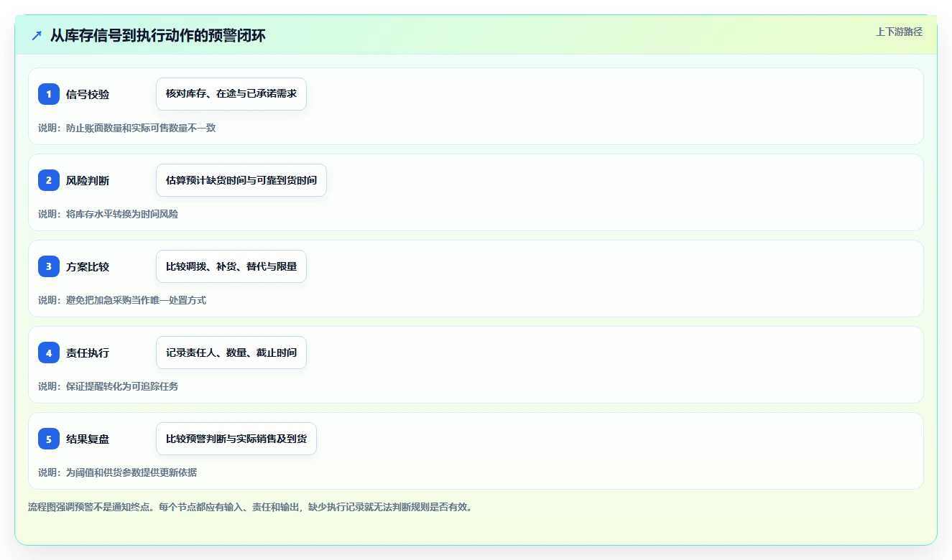Click the 结果复盘 step label
This screenshot has width=952, height=560.
point(88,439)
